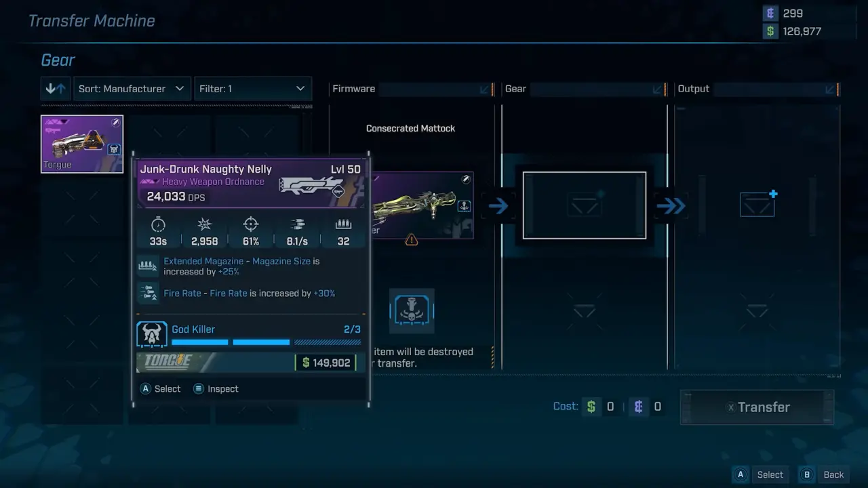868x488 pixels.
Task: Click the God Killer horned skull icon
Action: pos(152,335)
